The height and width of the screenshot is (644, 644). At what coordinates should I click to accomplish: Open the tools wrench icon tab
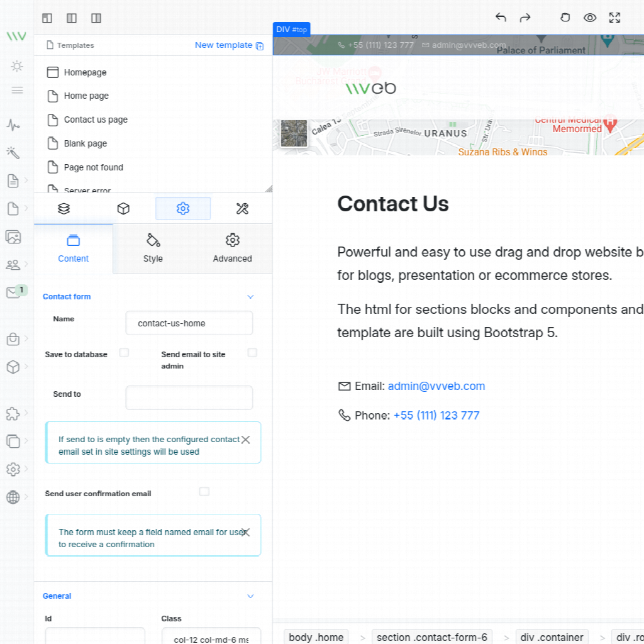pos(242,209)
